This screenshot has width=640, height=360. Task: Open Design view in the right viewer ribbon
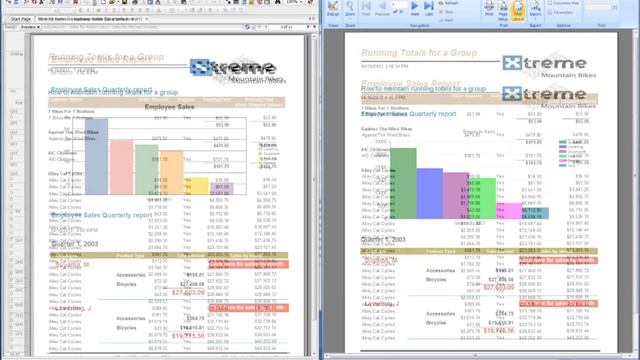(x=333, y=9)
